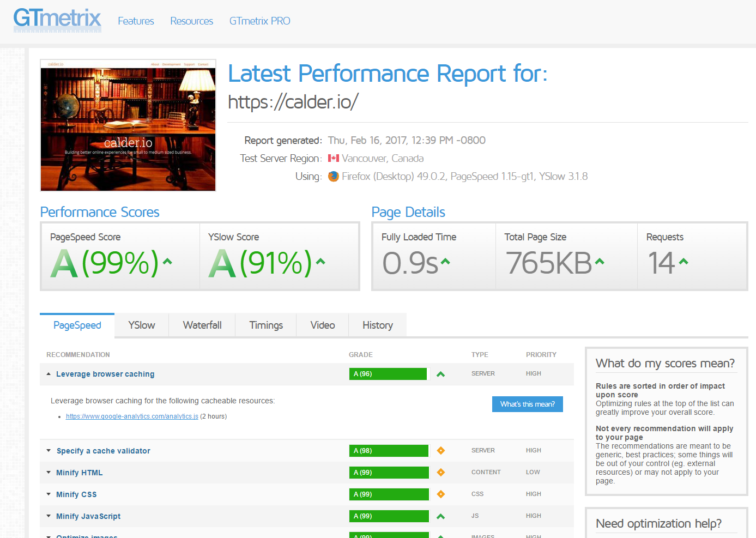
Task: Select the PageSpeed tab
Action: (x=77, y=325)
